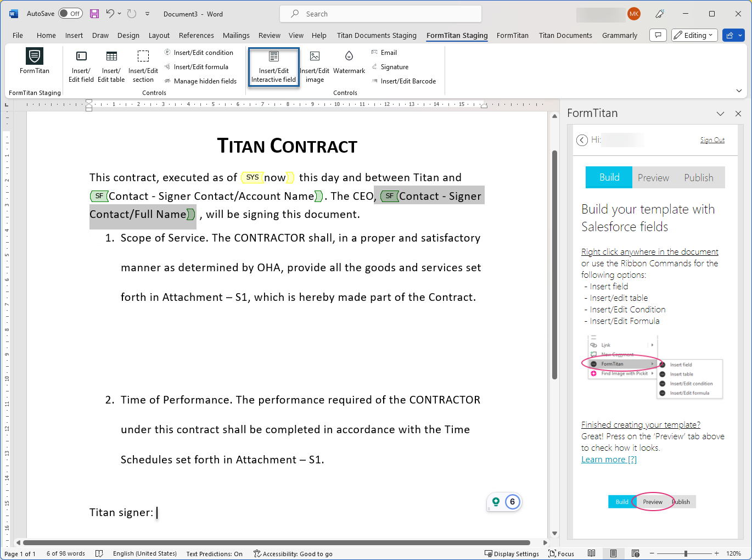Click the Grammarly bulb icon
The width and height of the screenshot is (752, 560).
496,502
